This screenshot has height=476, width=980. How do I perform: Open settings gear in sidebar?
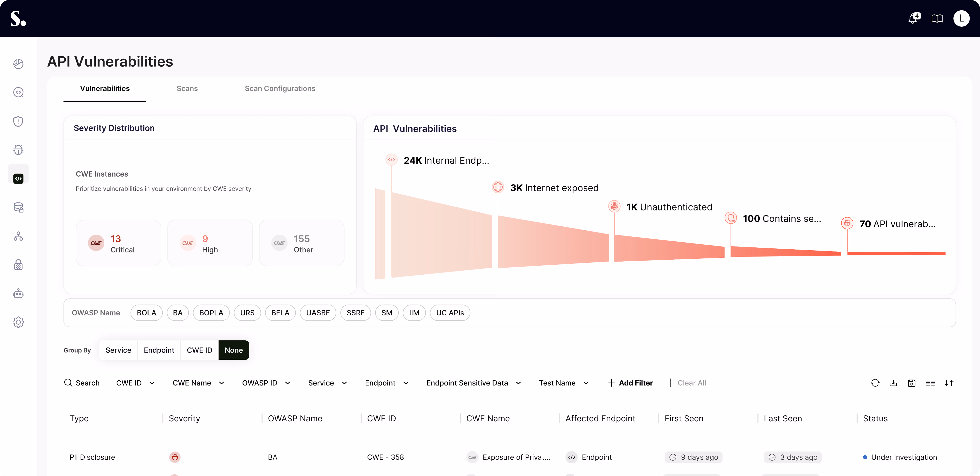[18, 322]
